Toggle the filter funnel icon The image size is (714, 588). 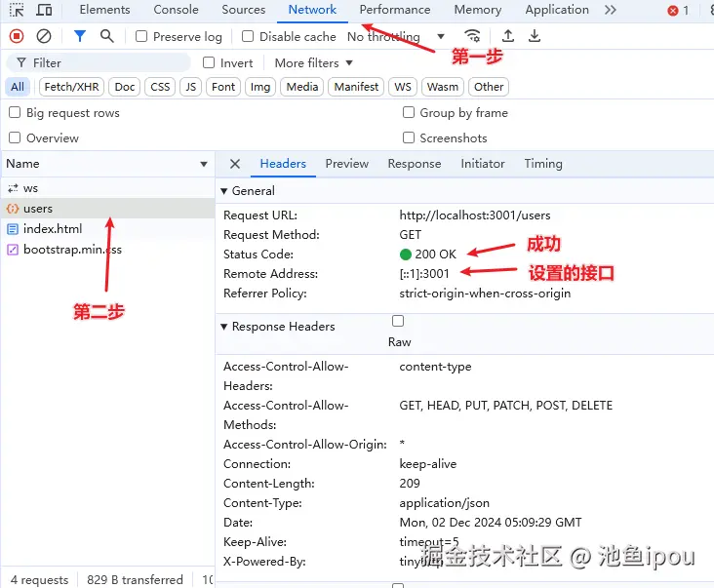[80, 36]
